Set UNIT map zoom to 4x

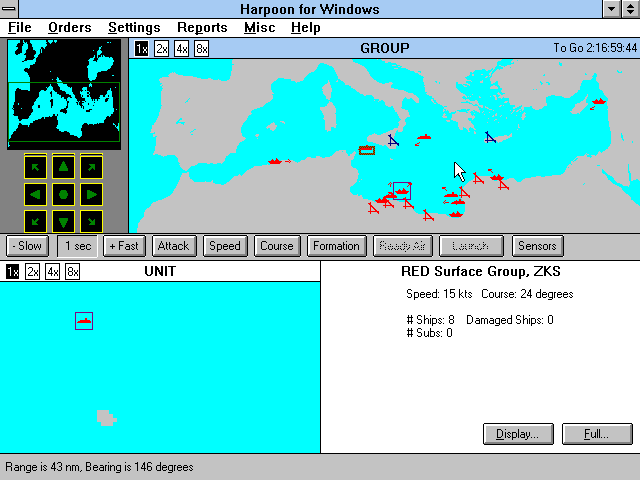[53, 271]
